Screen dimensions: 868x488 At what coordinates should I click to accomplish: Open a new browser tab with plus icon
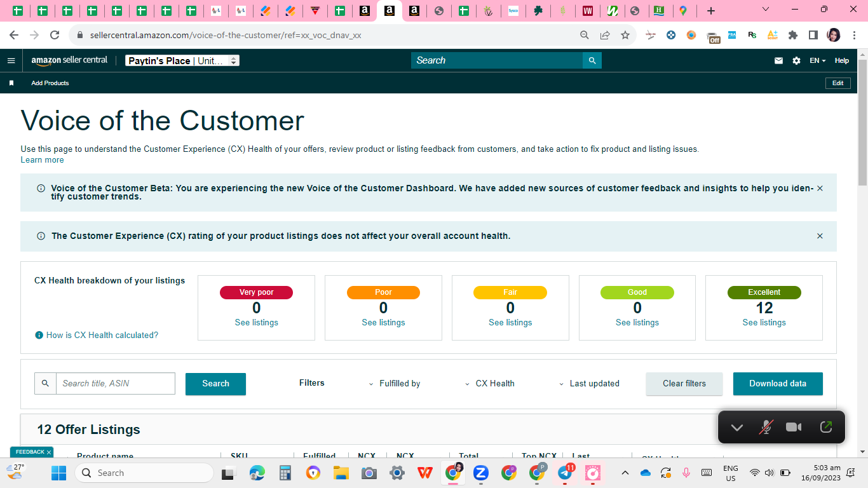click(711, 11)
